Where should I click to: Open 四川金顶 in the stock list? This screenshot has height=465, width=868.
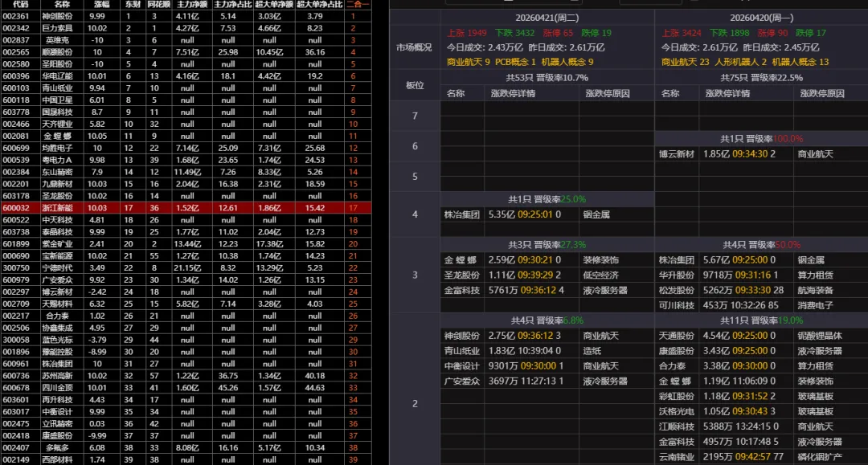(58, 388)
